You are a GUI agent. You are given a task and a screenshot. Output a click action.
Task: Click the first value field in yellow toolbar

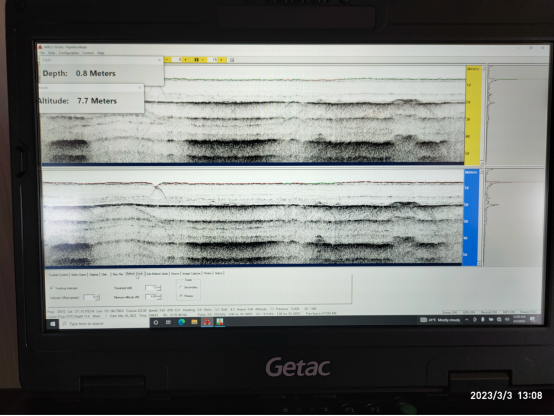coord(177,60)
